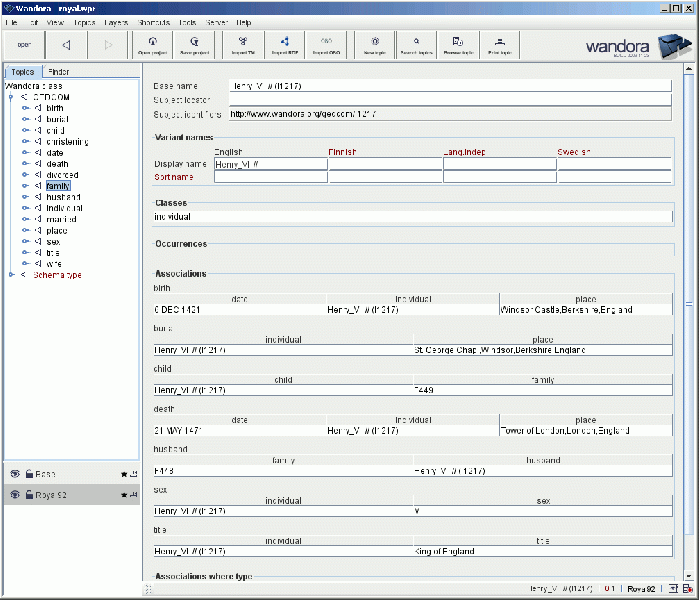
Task: Click the Open project toolbar icon
Action: [x=152, y=44]
